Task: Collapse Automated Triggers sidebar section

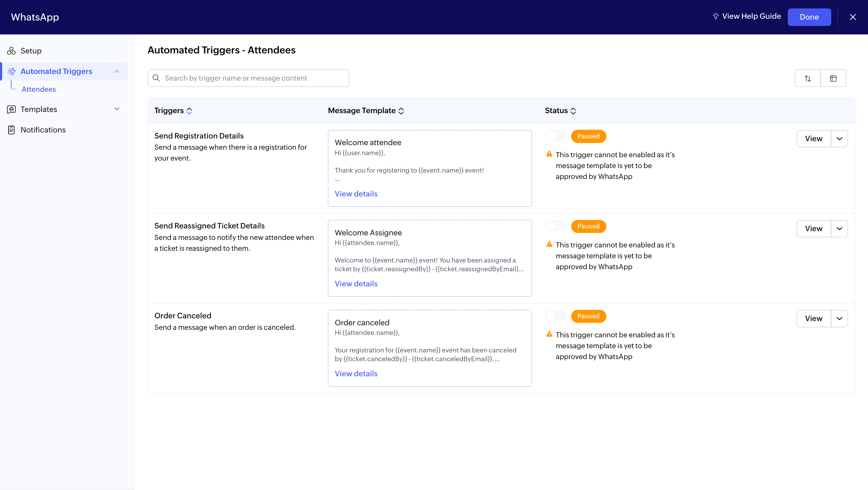Action: (x=117, y=72)
